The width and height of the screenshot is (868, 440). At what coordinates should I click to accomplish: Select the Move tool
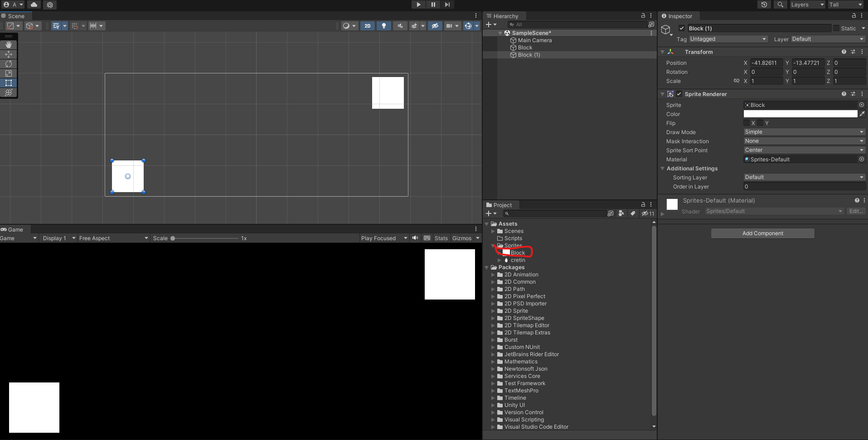pyautogui.click(x=9, y=54)
